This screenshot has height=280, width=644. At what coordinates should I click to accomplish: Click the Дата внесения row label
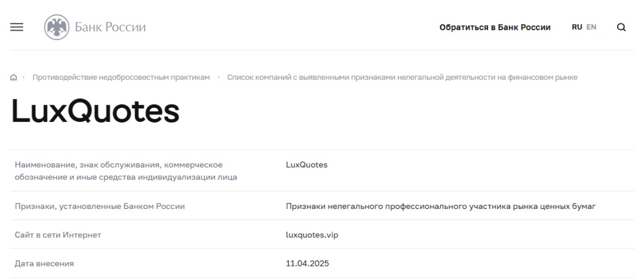click(x=45, y=263)
